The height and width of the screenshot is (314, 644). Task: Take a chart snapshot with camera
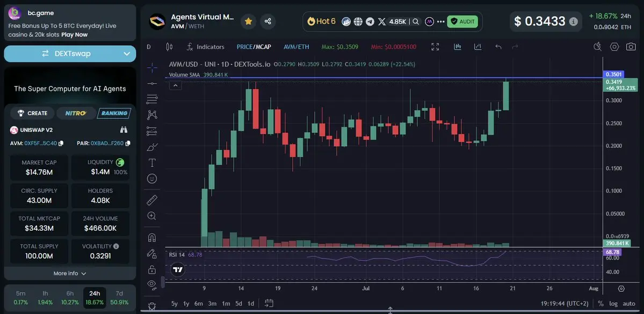pos(631,47)
